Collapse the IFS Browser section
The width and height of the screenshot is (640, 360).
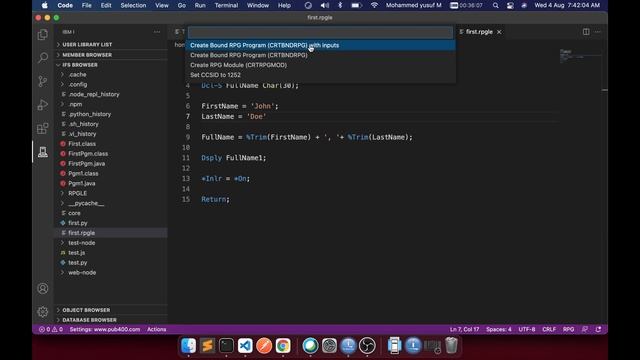coord(111,65)
